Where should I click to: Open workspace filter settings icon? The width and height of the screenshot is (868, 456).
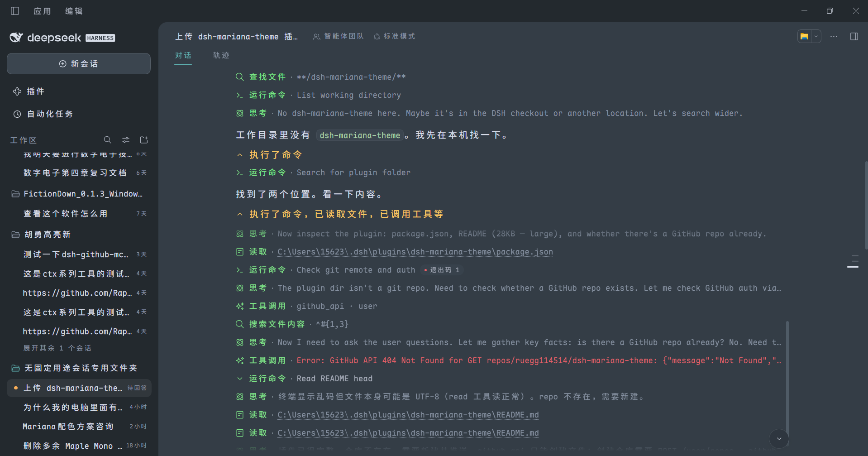click(x=126, y=140)
